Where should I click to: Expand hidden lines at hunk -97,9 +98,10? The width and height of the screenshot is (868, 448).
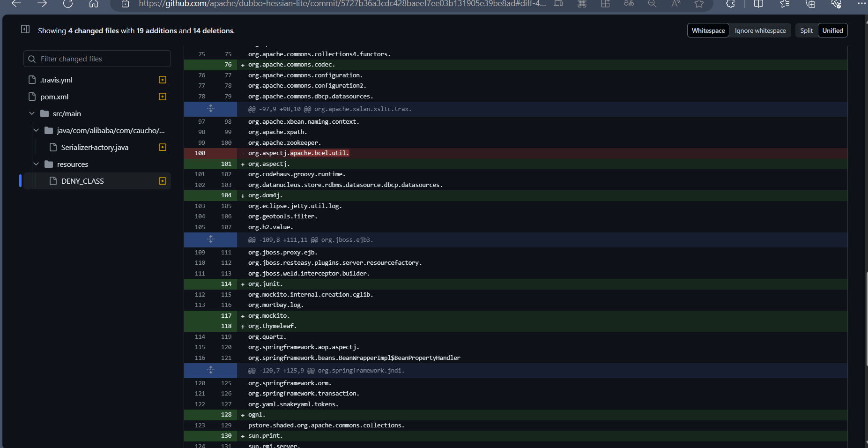[x=211, y=109]
